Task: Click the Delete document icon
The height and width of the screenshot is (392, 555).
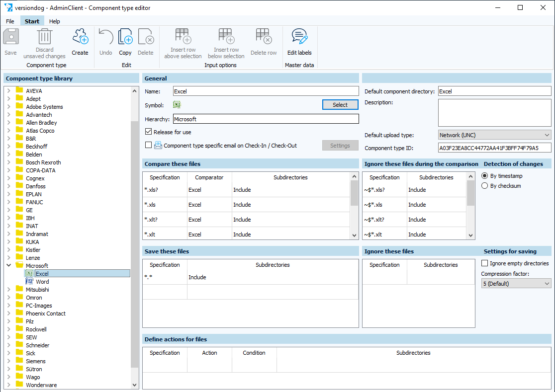Action: tap(146, 37)
